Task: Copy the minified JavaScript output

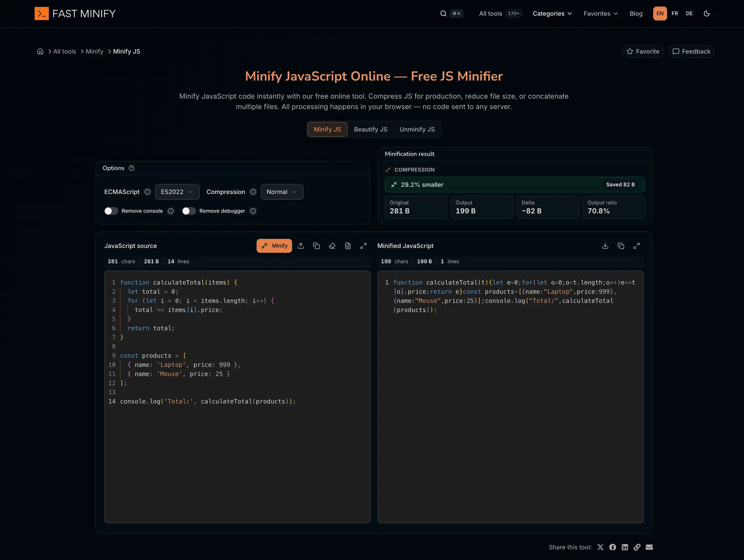Action: pyautogui.click(x=621, y=246)
